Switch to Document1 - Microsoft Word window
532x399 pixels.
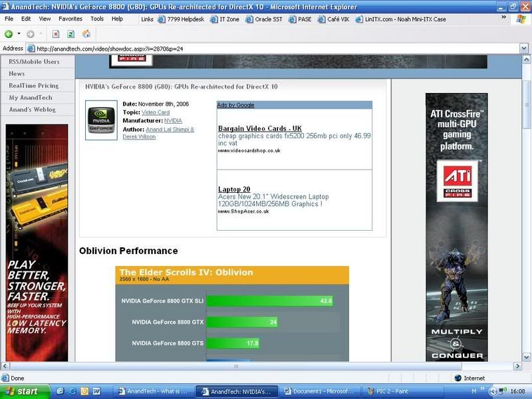point(319,392)
